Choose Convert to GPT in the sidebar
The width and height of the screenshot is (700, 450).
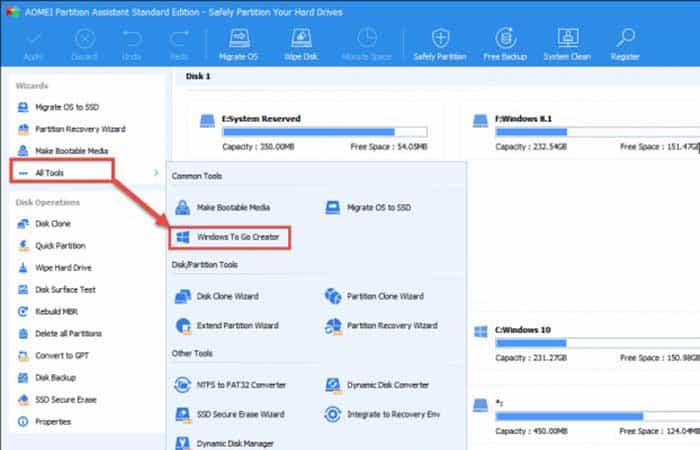[53, 355]
